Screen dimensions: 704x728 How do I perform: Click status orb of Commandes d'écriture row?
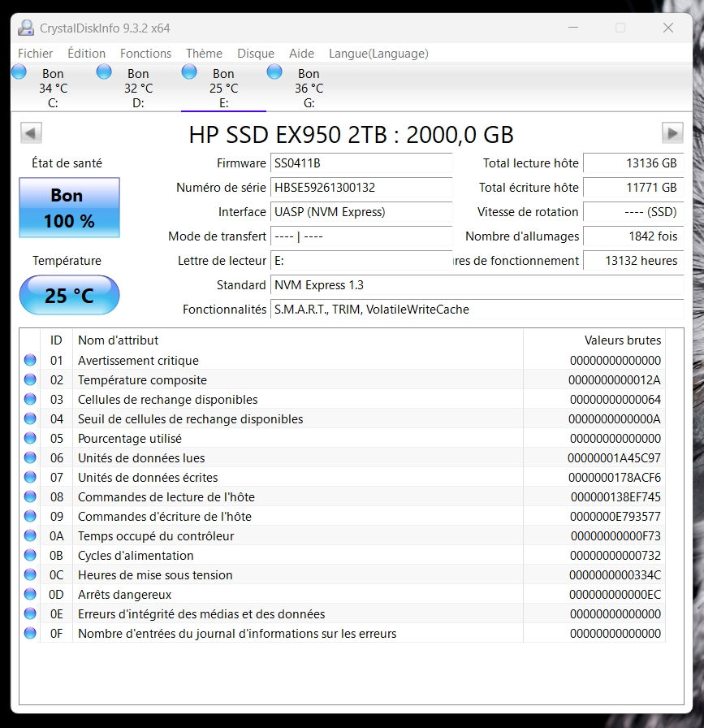point(30,516)
